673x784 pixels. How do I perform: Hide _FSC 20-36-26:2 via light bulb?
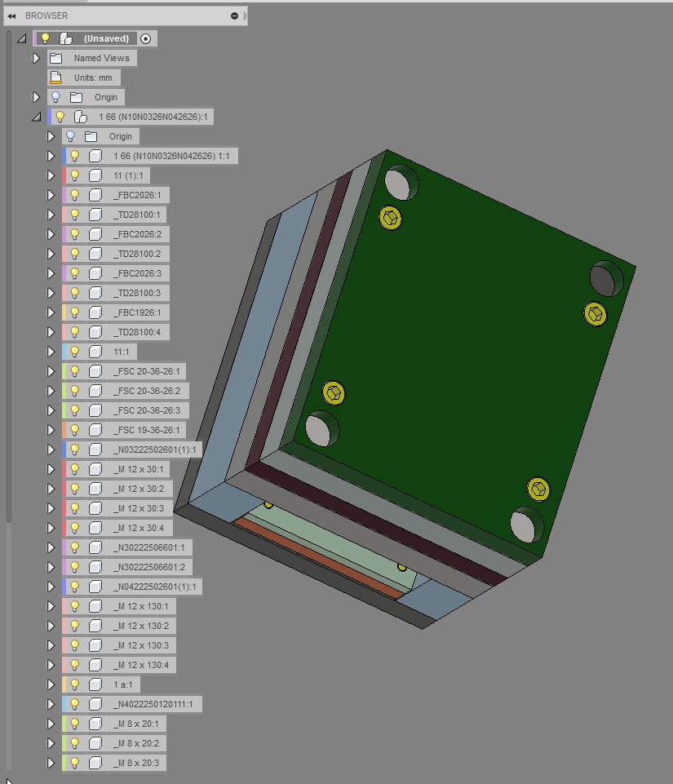coord(74,391)
